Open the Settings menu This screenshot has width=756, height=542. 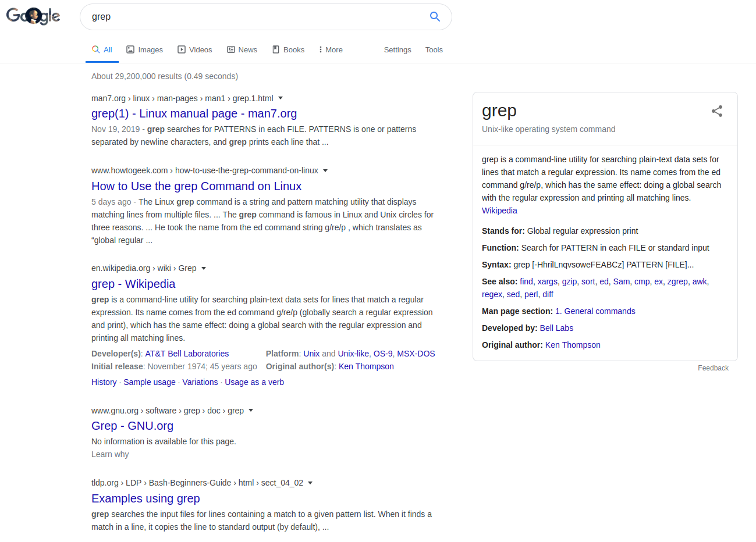[397, 50]
